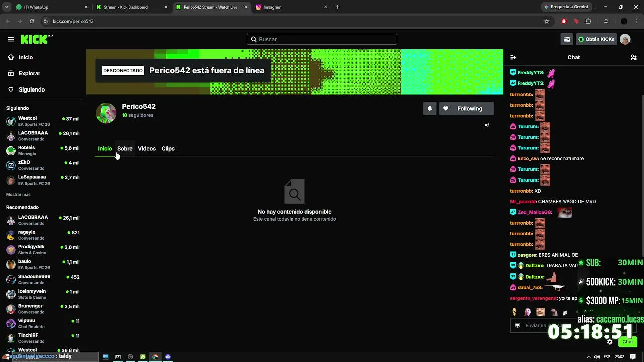
Task: Switch to the Instagram browser tab
Action: 292,7
